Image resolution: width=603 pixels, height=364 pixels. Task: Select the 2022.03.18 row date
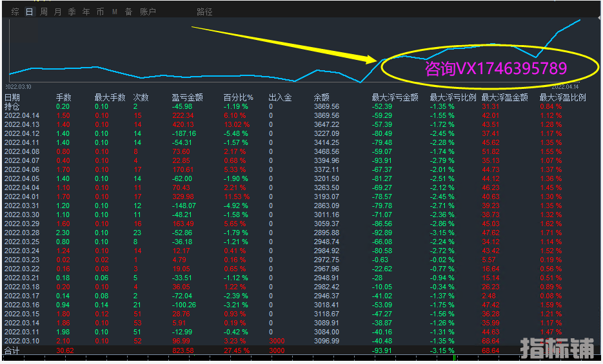click(21, 287)
